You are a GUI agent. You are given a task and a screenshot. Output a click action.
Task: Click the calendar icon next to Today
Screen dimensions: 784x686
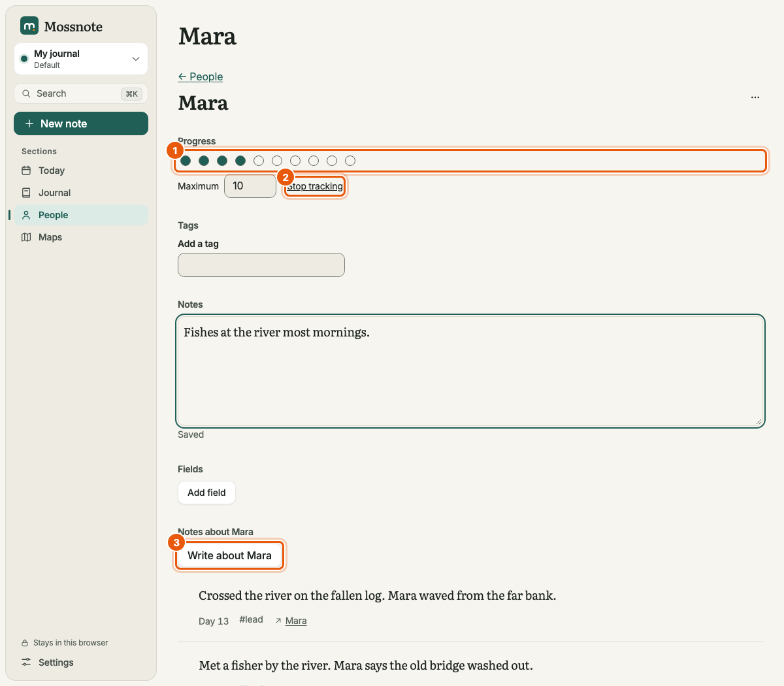click(26, 171)
